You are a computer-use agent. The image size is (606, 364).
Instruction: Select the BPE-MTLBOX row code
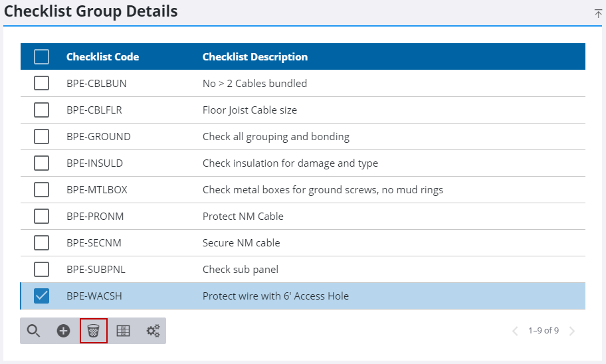click(x=96, y=190)
